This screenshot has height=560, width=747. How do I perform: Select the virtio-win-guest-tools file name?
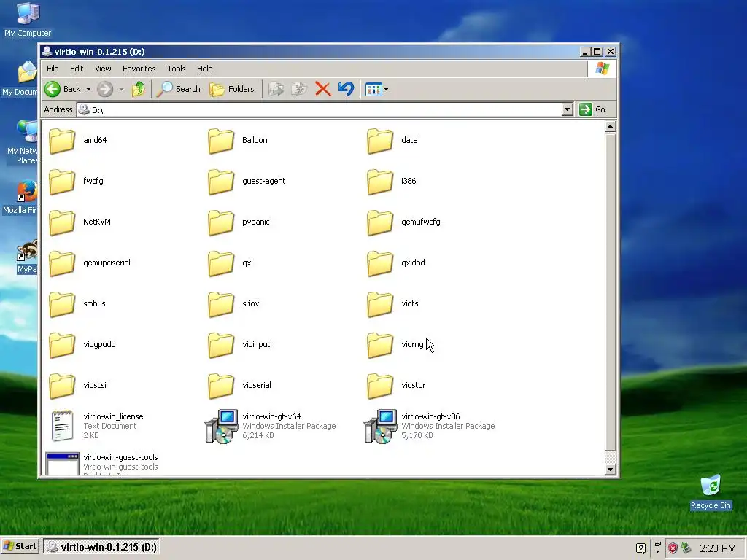[x=120, y=457]
